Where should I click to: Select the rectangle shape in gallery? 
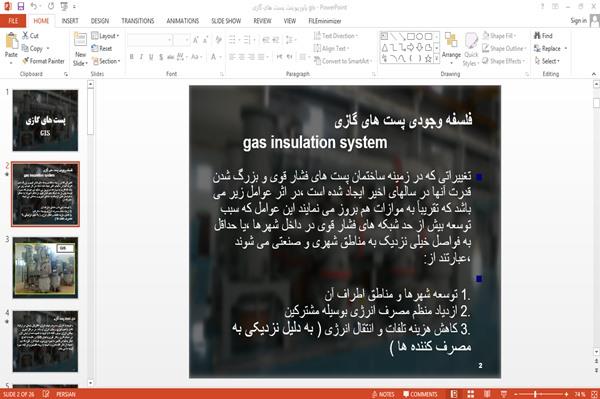pos(411,36)
